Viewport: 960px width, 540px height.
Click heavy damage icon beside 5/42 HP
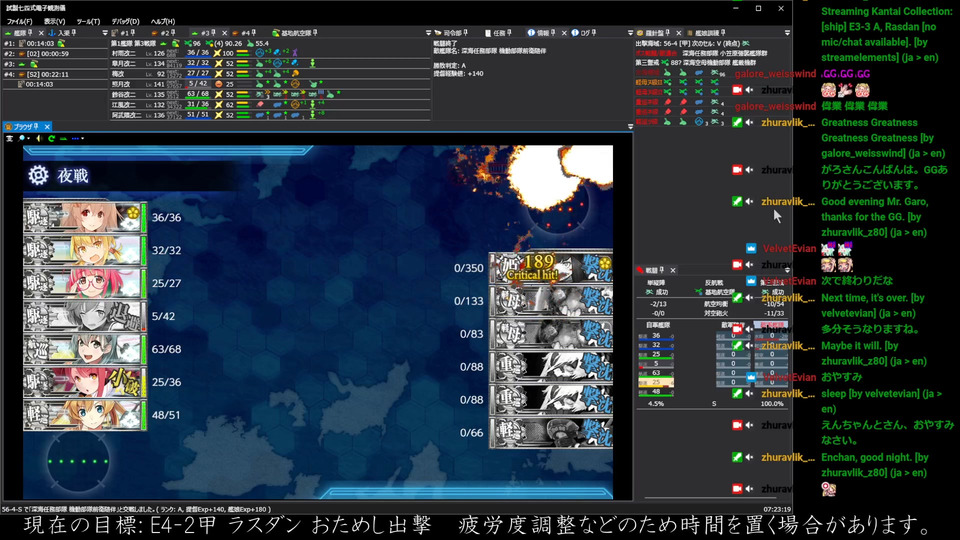point(219,84)
